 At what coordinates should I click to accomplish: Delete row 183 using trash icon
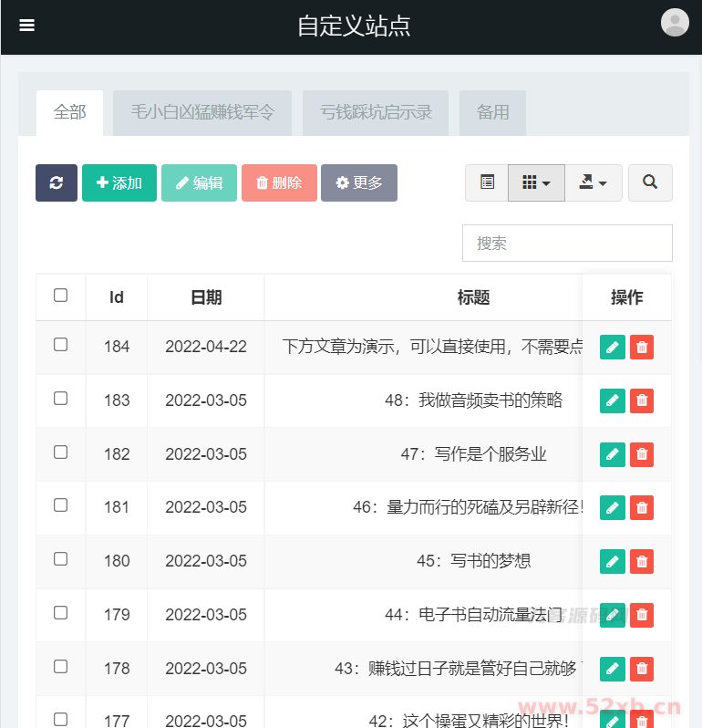[x=642, y=400]
